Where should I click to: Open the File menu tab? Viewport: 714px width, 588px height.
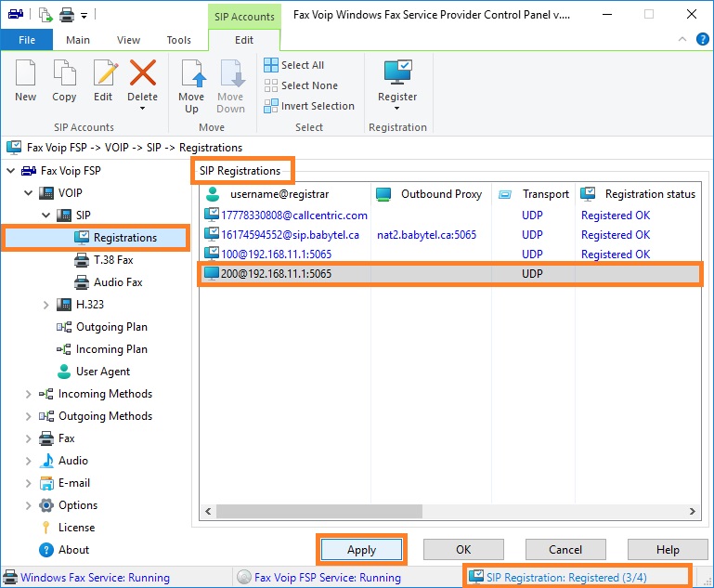27,40
